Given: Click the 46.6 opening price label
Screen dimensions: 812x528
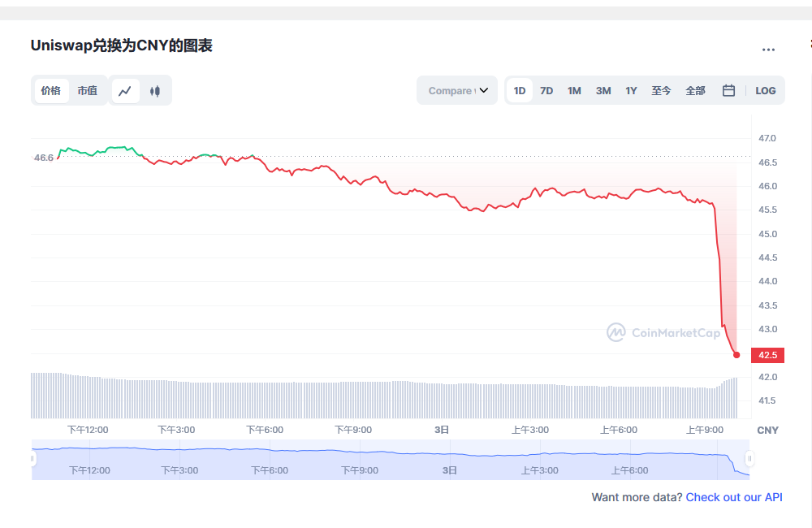Looking at the screenshot, I should tap(44, 158).
